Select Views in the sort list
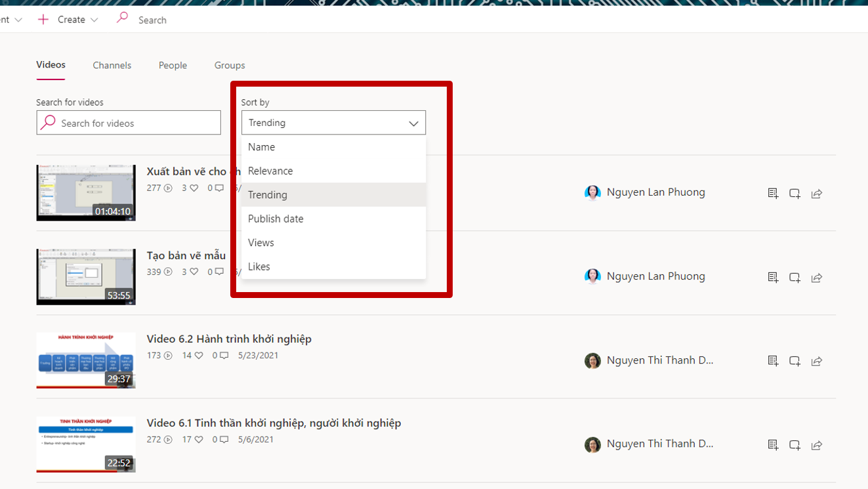Screen dimensions: 868x489 click(x=261, y=243)
